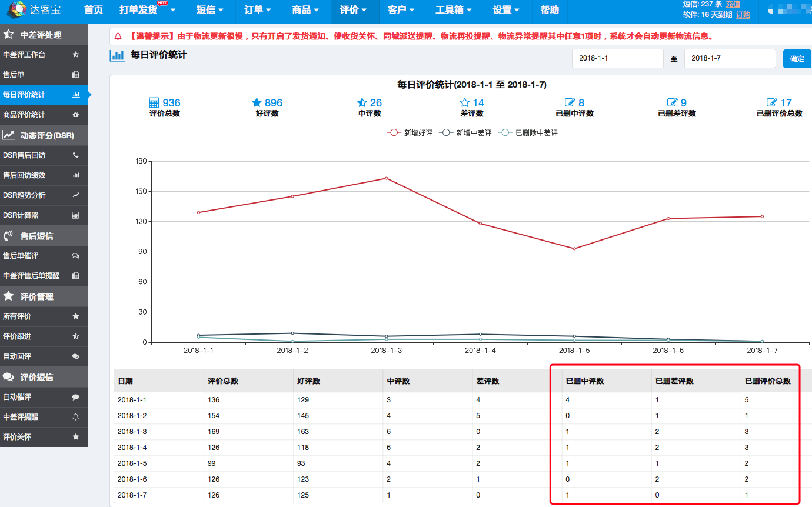
Task: Open the 客户 dropdown menu
Action: pyautogui.click(x=401, y=10)
